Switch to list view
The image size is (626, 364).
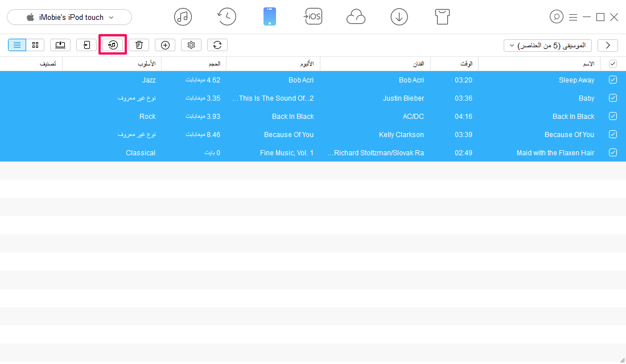point(17,45)
